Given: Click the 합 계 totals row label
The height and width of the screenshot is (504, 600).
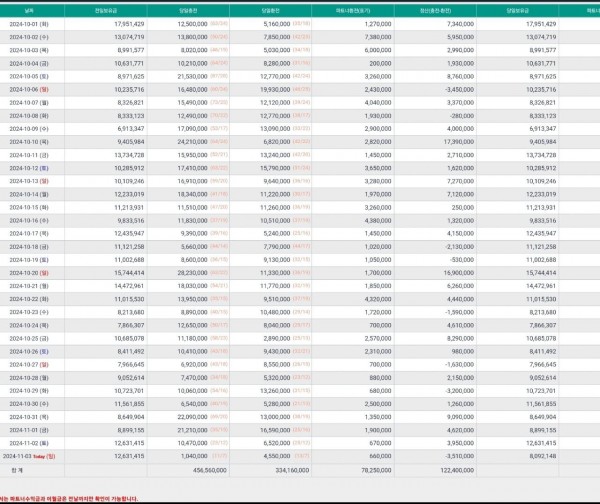Looking at the screenshot, I should point(16,468).
